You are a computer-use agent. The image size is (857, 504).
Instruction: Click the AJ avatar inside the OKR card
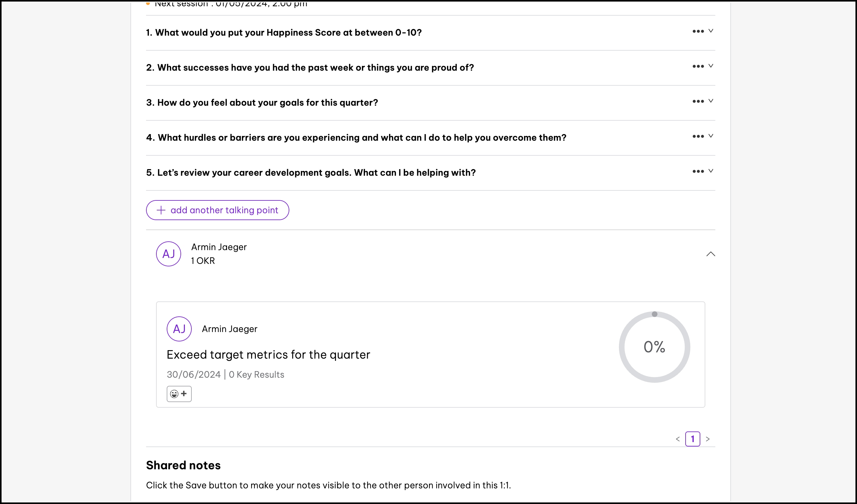tap(179, 329)
